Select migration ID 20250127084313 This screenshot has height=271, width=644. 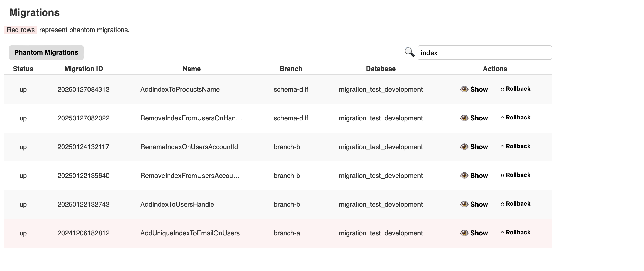tap(83, 89)
